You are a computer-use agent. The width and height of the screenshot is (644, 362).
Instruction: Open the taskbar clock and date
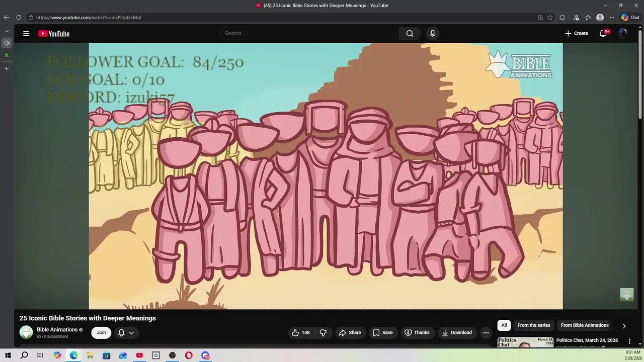[x=632, y=355]
